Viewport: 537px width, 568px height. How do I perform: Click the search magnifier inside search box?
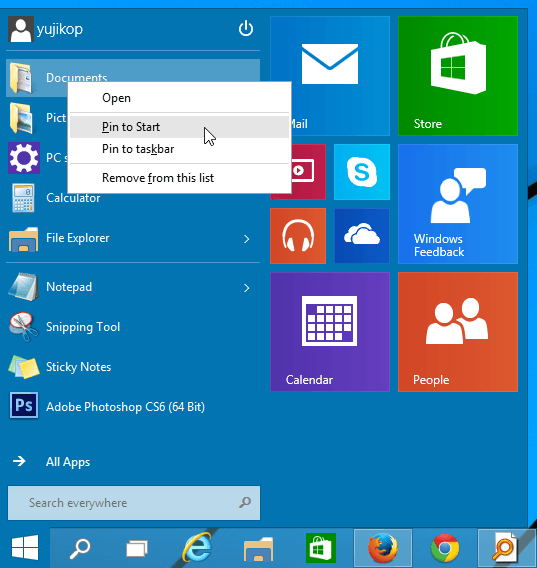click(245, 502)
